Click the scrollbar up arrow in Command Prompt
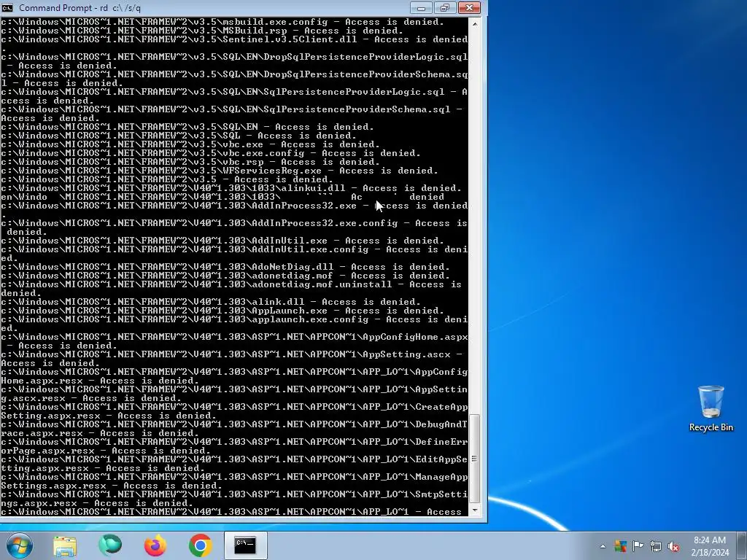The image size is (747, 560). [x=474, y=23]
